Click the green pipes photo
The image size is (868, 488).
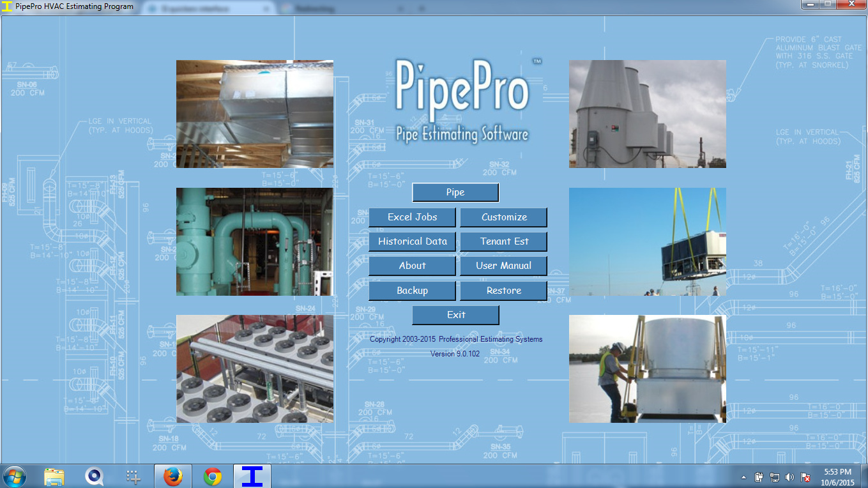pos(255,241)
